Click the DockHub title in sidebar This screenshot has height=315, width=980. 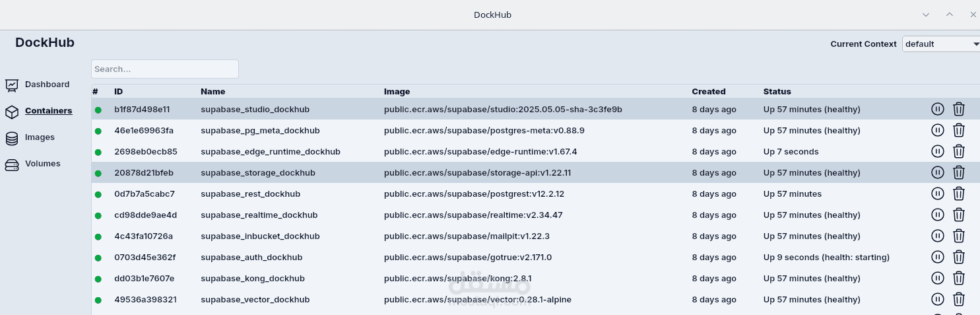pos(45,43)
